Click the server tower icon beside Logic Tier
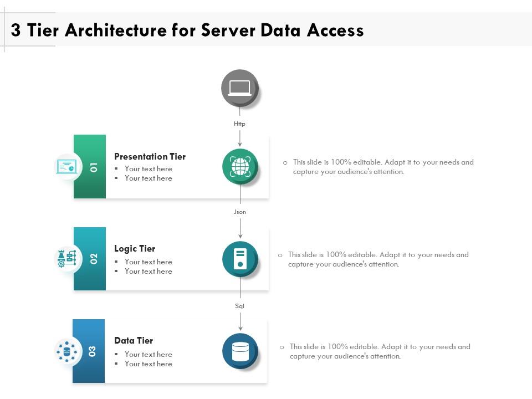Image resolution: width=532 pixels, height=399 pixels. [x=239, y=258]
